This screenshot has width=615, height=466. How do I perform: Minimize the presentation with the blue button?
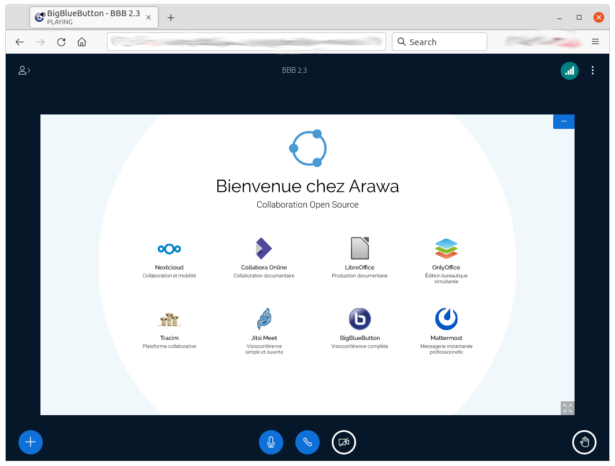(x=564, y=121)
